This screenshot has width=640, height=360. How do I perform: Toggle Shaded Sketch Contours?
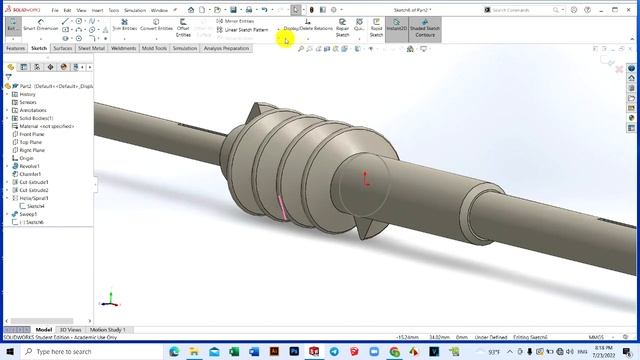click(425, 28)
